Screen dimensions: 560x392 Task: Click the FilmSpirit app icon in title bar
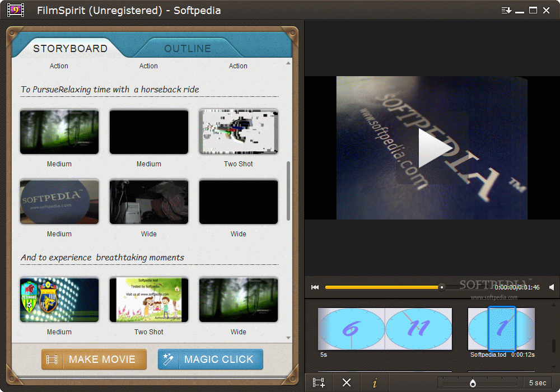pos(15,10)
